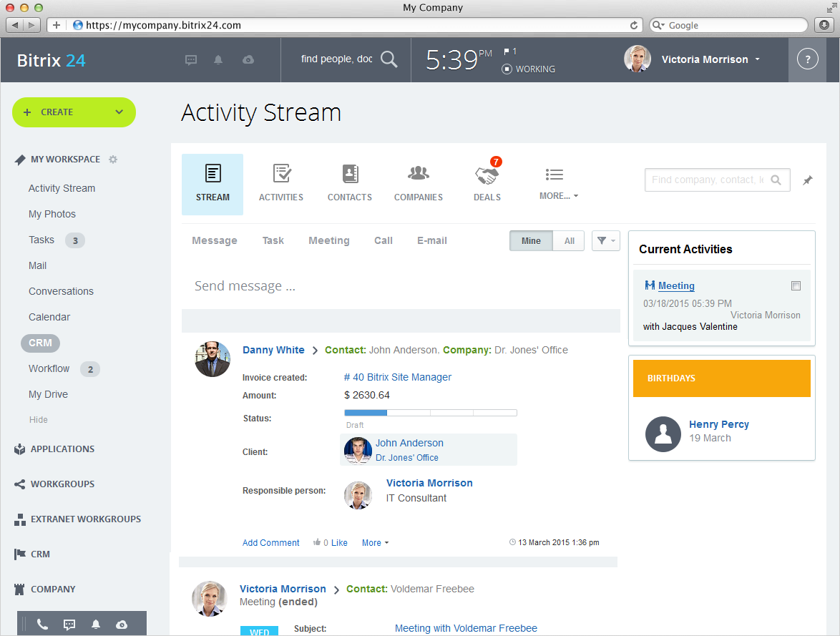
Task: Open invoice # 40 Bitrix Site Manager
Action: point(399,377)
